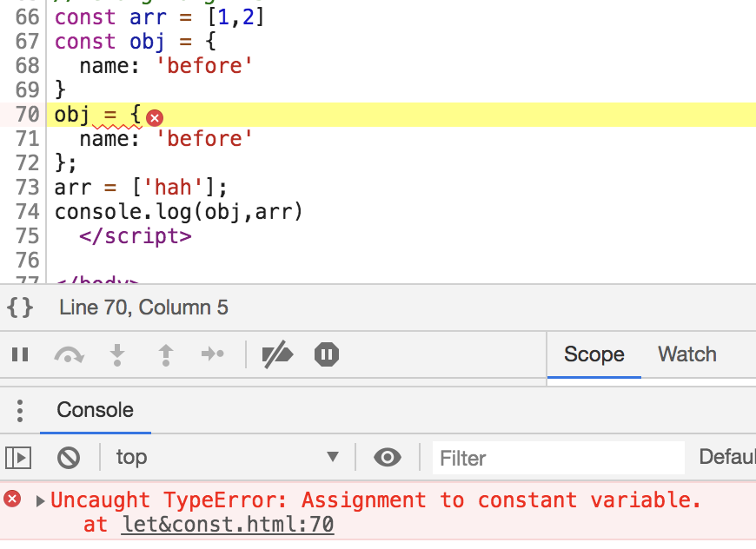Open the live expression eye icon

pyautogui.click(x=388, y=458)
